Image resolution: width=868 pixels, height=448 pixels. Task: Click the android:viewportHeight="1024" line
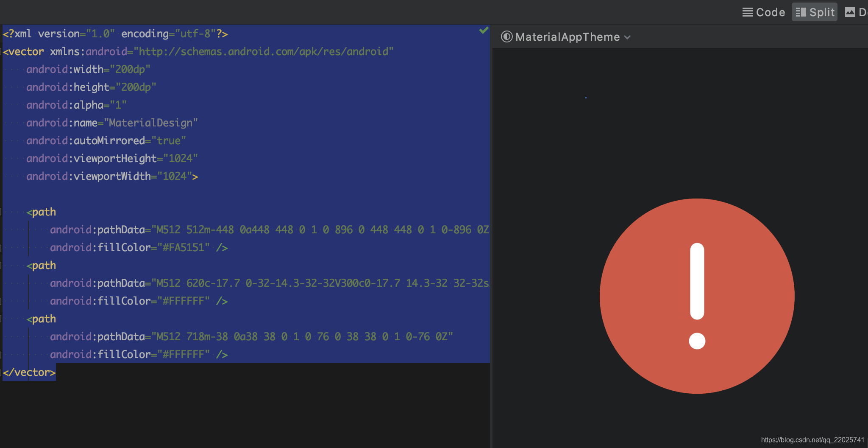coord(112,158)
